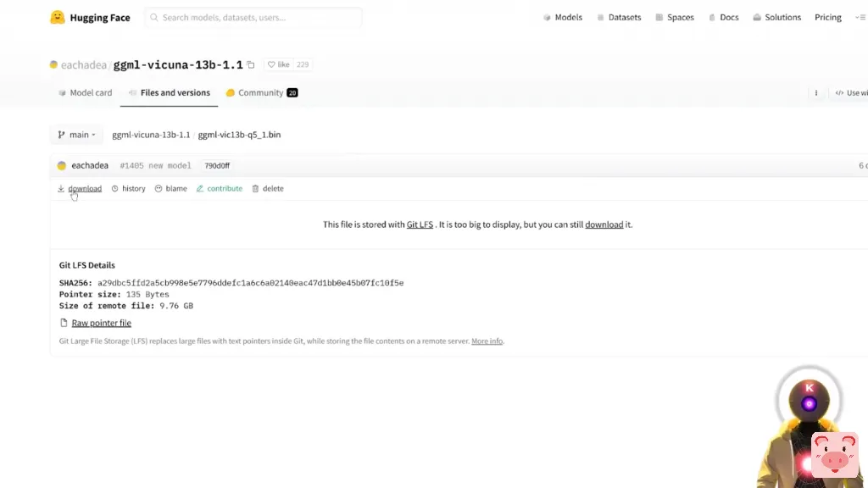Open the three-dot more options menu
This screenshot has height=488, width=868.
(x=816, y=93)
